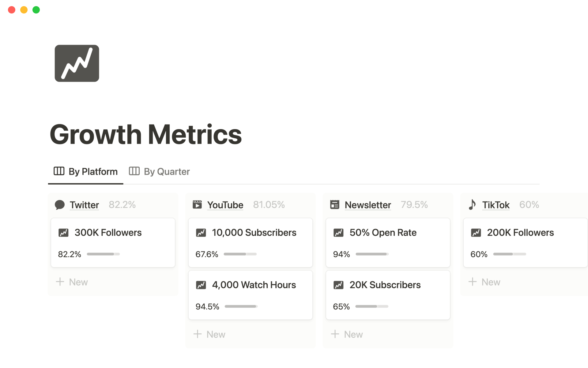Click the Newsletter calendar-style icon
This screenshot has width=588, height=368.
click(335, 205)
